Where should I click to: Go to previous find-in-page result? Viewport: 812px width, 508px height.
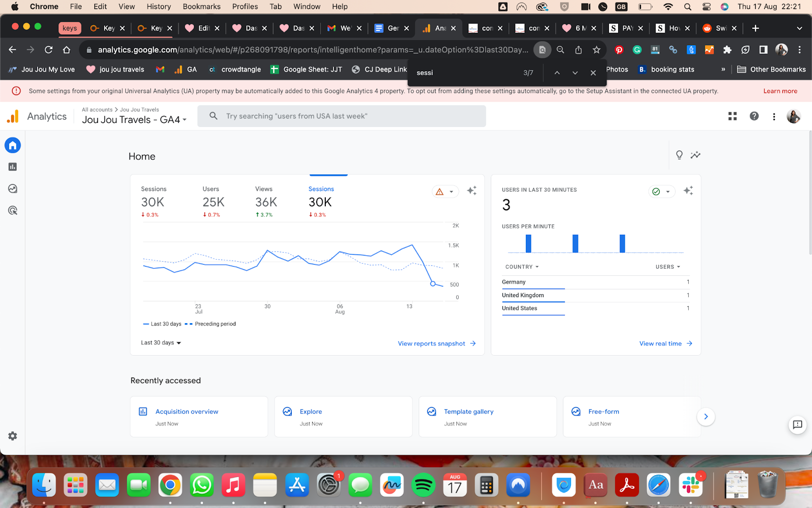tap(557, 73)
